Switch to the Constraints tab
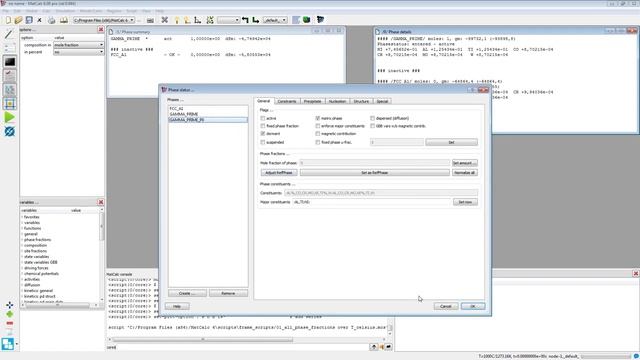The height and width of the screenshot is (360, 640). pos(287,101)
